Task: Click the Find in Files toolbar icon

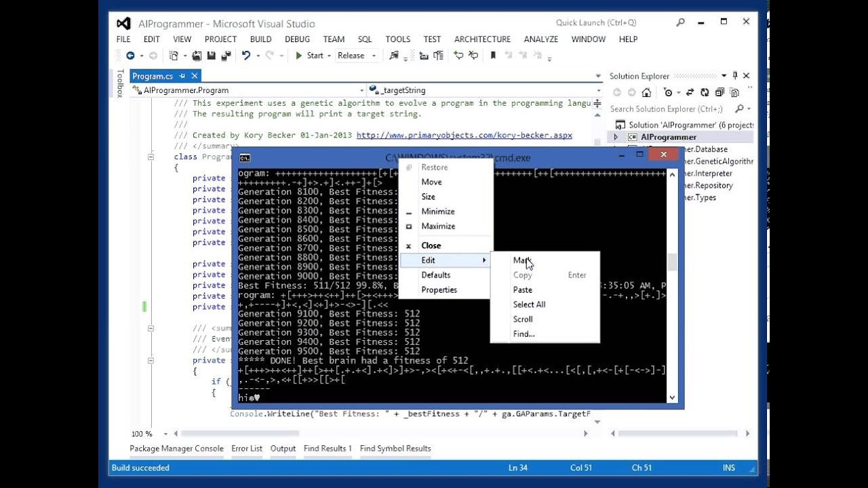Action: click(393, 56)
